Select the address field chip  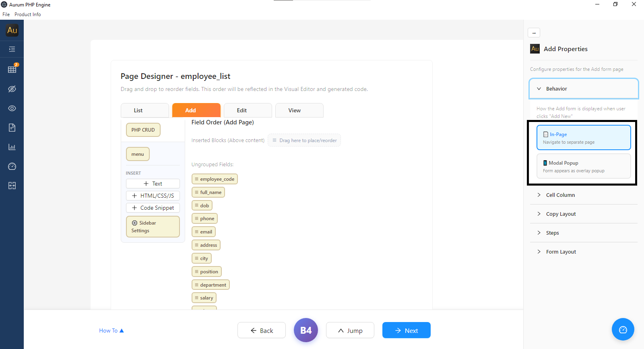pos(206,245)
